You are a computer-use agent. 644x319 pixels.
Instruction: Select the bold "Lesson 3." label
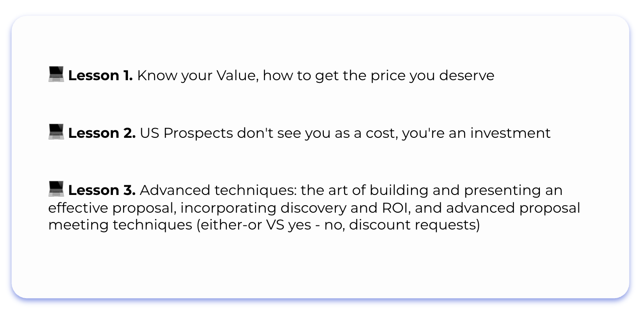click(x=102, y=191)
